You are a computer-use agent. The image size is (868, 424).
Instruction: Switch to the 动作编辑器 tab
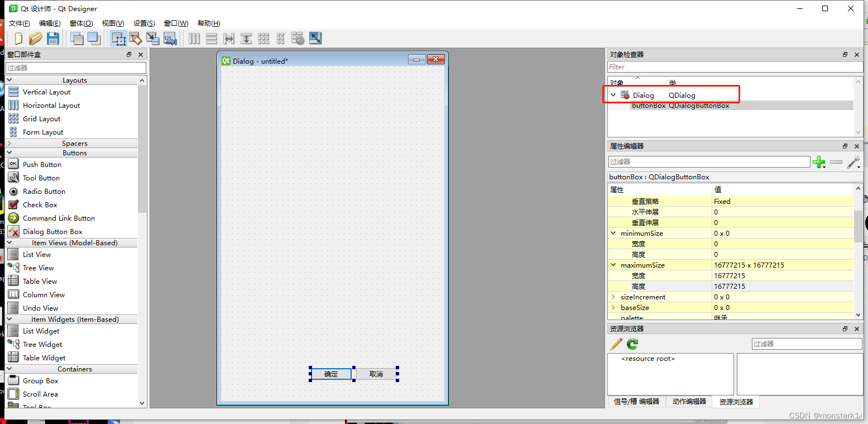point(688,401)
